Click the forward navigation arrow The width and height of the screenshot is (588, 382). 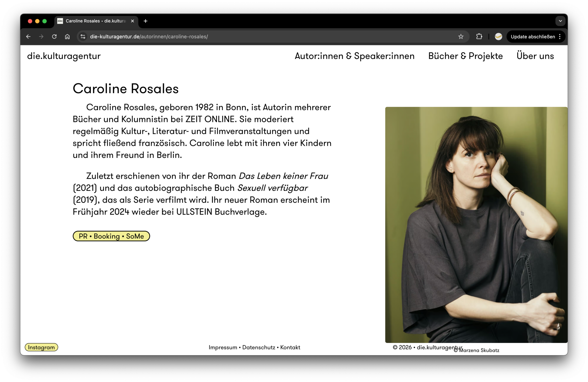tap(41, 37)
